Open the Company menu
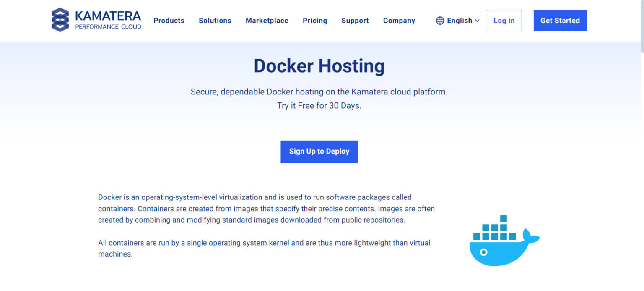This screenshot has width=644, height=291. pyautogui.click(x=399, y=21)
